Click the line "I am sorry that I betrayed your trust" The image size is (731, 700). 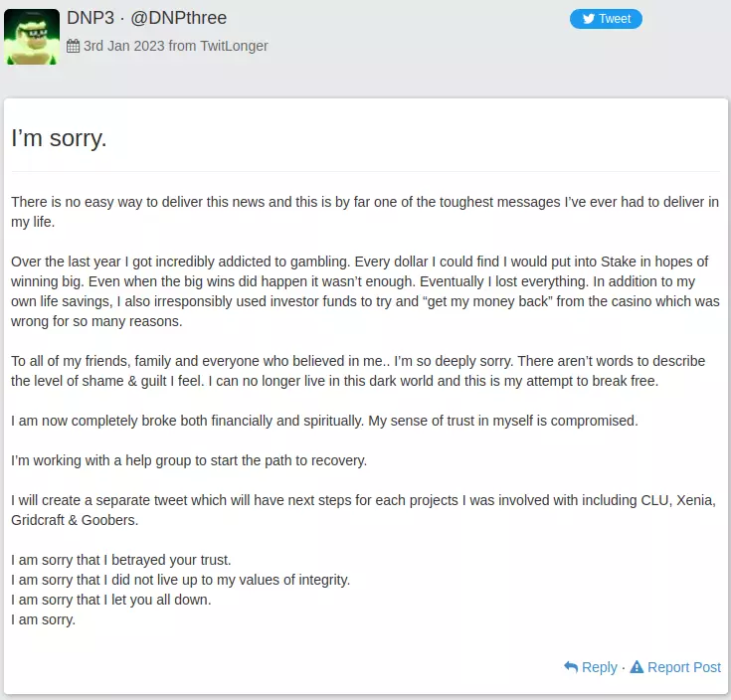[120, 560]
